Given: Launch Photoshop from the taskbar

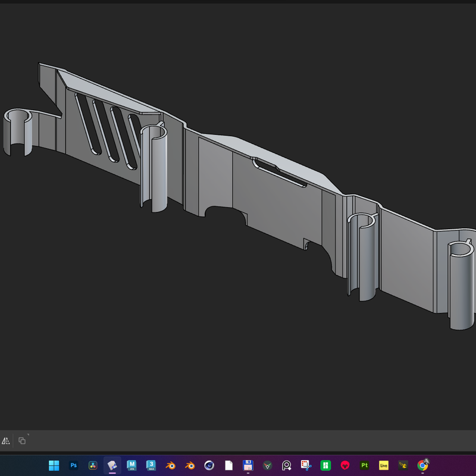Looking at the screenshot, I should tap(73, 465).
